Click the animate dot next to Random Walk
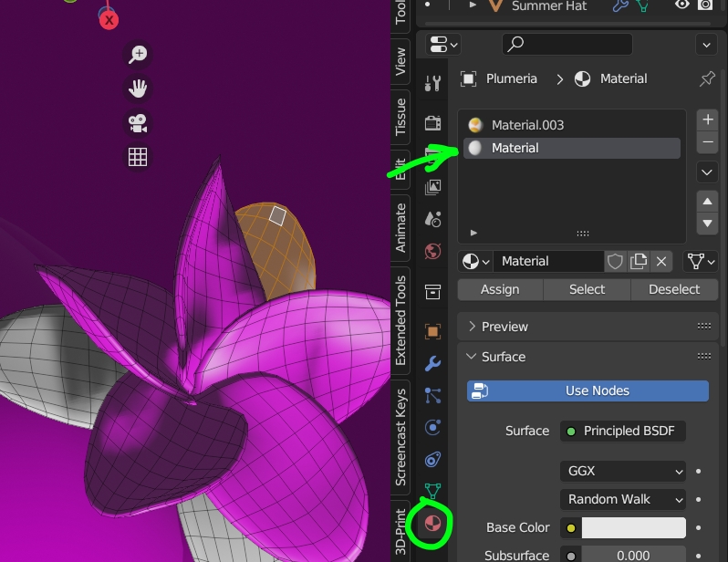Screen dimensions: 728x562 (x=698, y=500)
